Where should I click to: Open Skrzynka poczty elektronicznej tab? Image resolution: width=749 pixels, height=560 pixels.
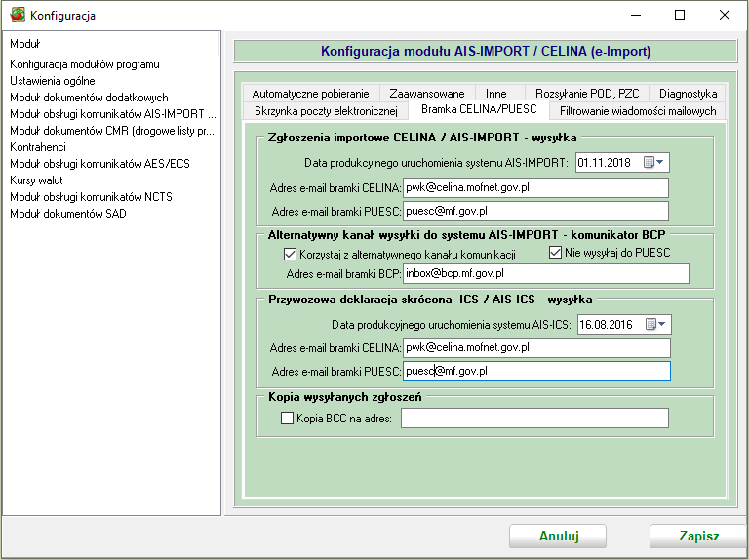tap(326, 111)
